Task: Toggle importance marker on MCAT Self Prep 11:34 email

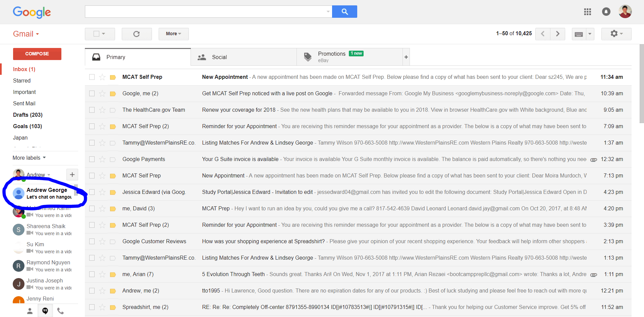Action: tap(113, 77)
